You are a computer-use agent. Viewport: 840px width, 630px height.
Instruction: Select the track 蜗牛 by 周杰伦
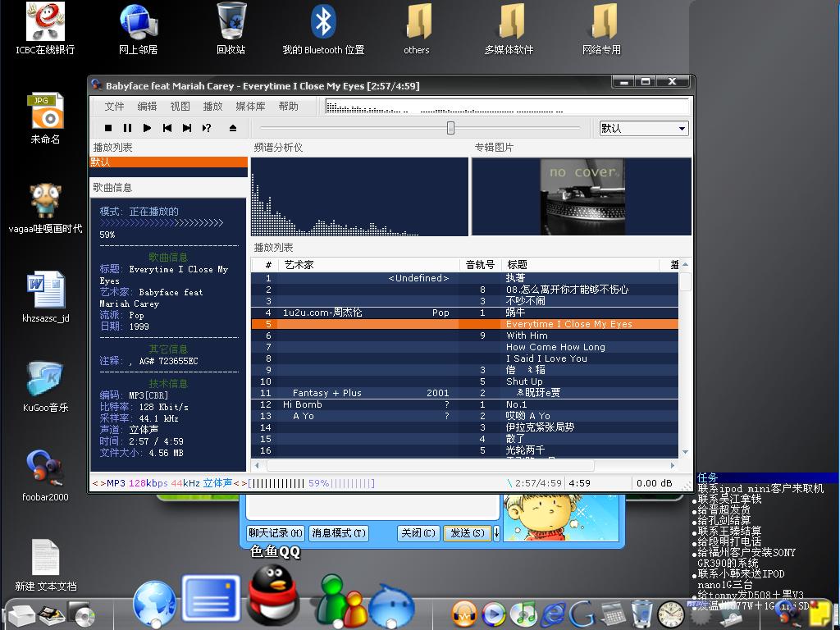[464, 313]
